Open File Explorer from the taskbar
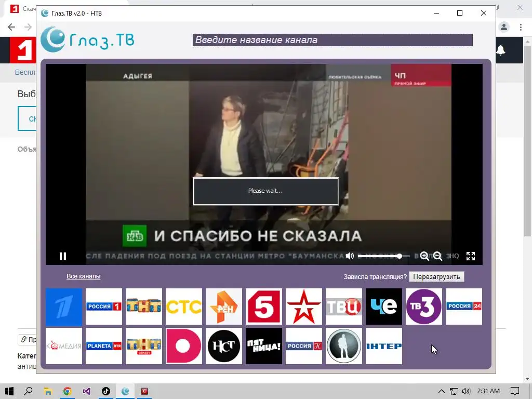This screenshot has width=532, height=399. tap(48, 391)
